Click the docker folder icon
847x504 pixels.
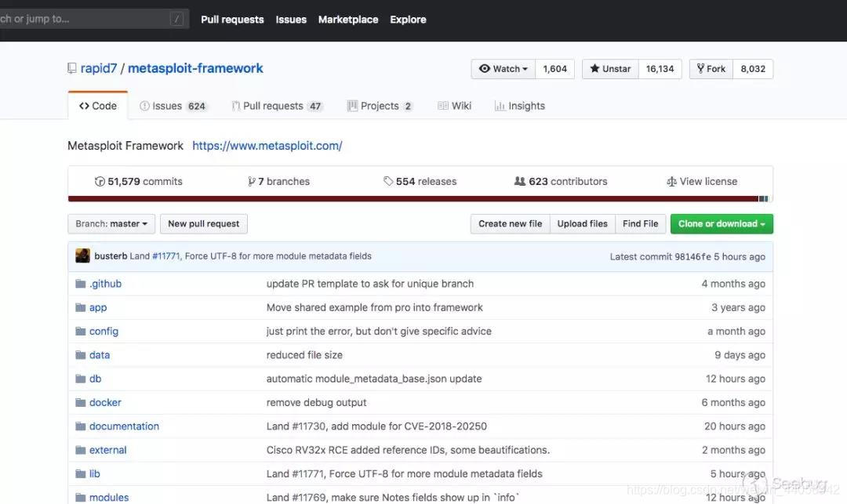[81, 403]
